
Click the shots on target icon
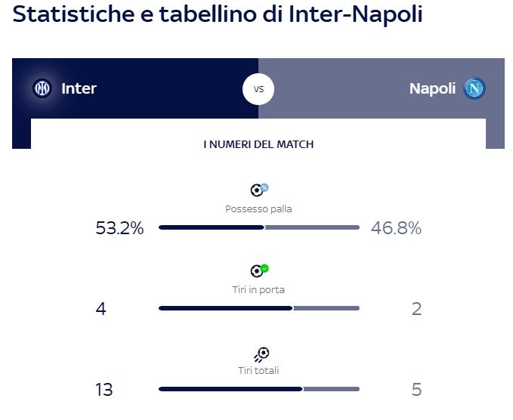[x=258, y=270]
